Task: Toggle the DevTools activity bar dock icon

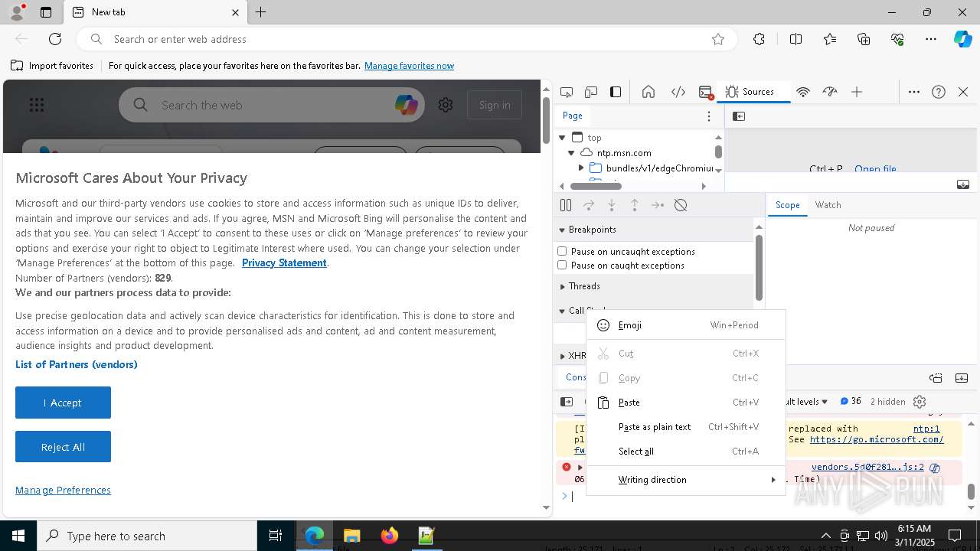Action: coord(616,92)
